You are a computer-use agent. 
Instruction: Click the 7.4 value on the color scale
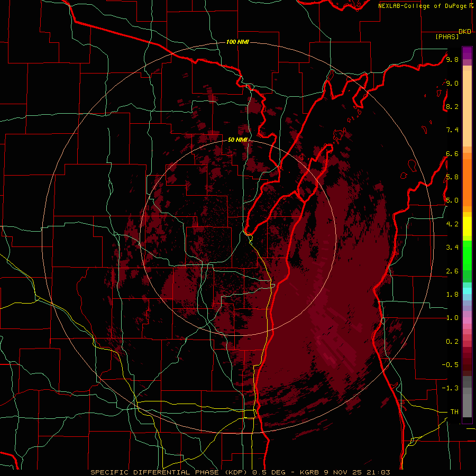[x=452, y=130]
